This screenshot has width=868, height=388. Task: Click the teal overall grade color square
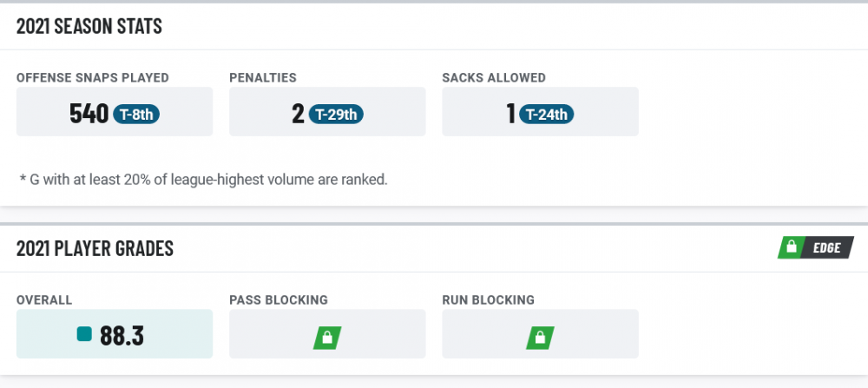84,334
